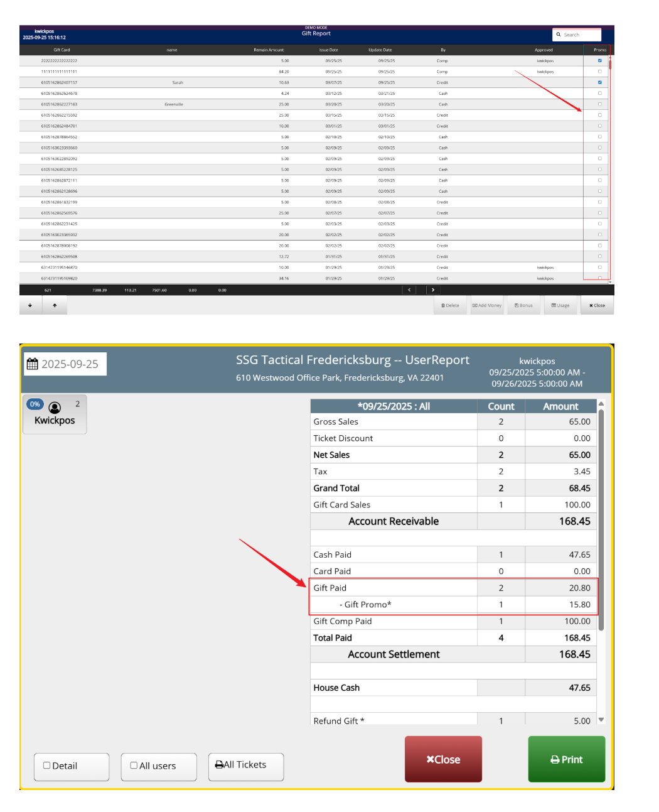Go to next page with right chevron

click(433, 290)
